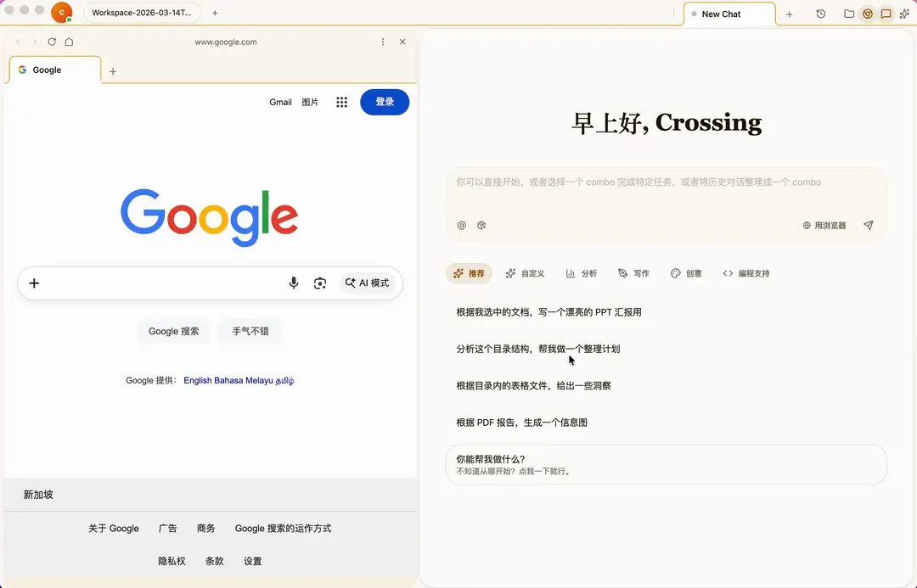The width and height of the screenshot is (917, 588).
Task: Select the browser icon in the app toolbar
Action: click(868, 14)
